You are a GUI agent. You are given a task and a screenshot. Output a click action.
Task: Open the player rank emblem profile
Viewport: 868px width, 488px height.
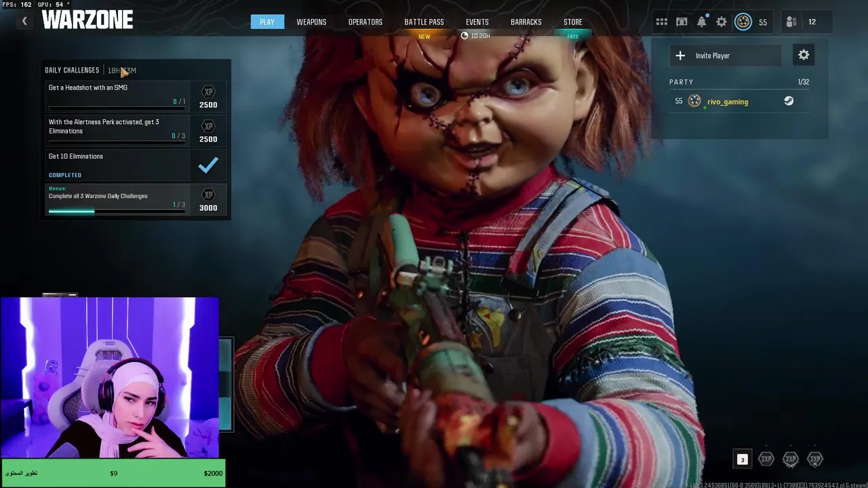coord(743,22)
